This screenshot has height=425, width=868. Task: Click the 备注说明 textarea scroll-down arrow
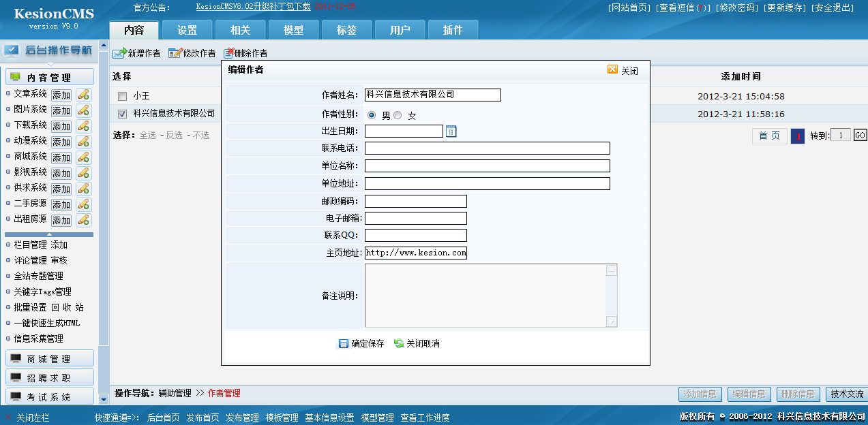tap(612, 321)
